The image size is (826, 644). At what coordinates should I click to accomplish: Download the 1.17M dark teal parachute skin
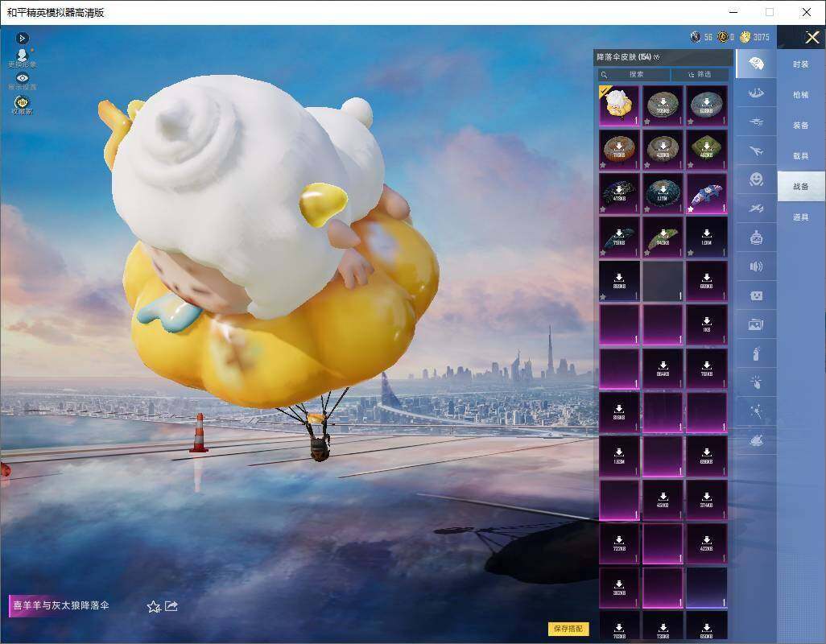(663, 193)
